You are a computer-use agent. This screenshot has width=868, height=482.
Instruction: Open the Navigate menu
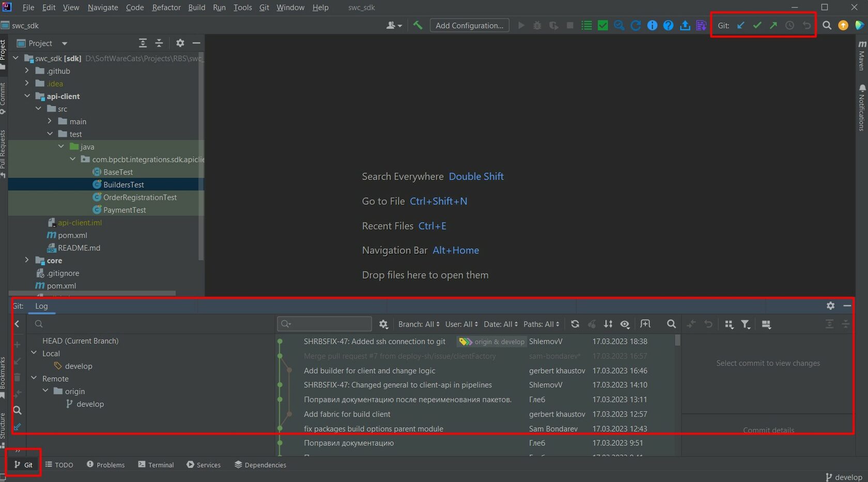click(103, 7)
